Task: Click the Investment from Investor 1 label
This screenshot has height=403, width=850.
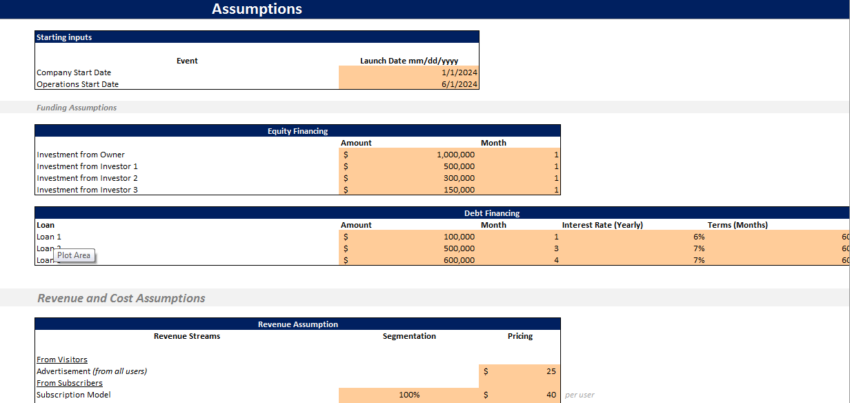Action: 87,167
